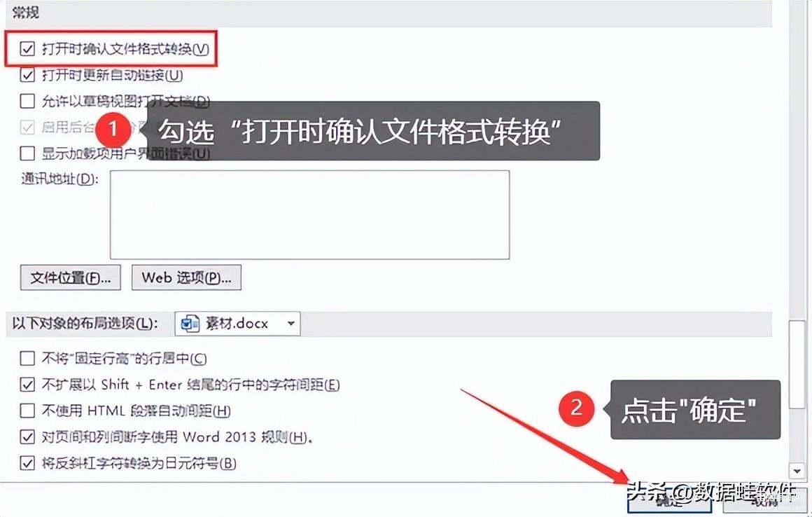Image resolution: width=812 pixels, height=517 pixels.
Task: Check 显示加载项用户界面错误 box
Action: point(27,153)
